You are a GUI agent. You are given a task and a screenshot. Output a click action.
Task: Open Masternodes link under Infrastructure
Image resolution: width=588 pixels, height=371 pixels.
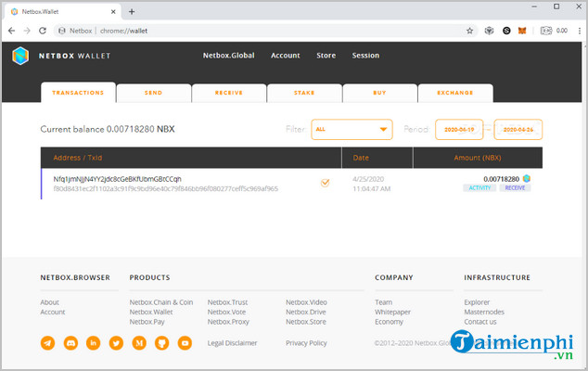(484, 313)
